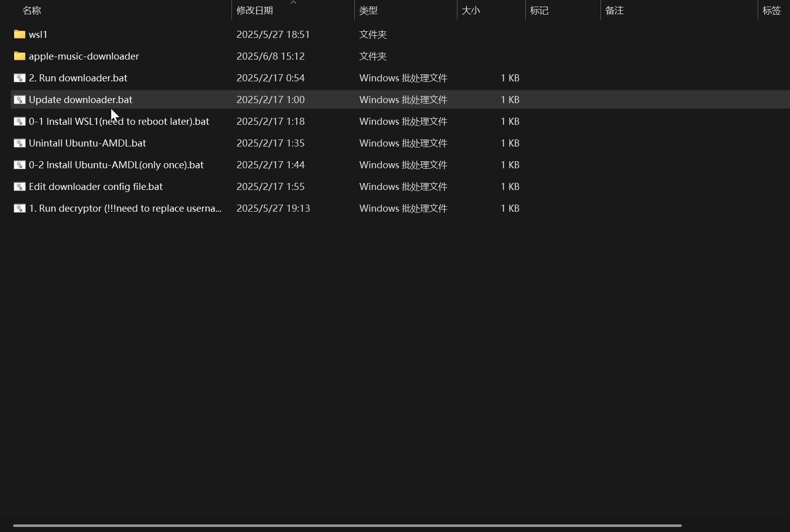Click the '2. Run downloader.bat' file icon
The height and width of the screenshot is (532, 790).
pyautogui.click(x=19, y=78)
